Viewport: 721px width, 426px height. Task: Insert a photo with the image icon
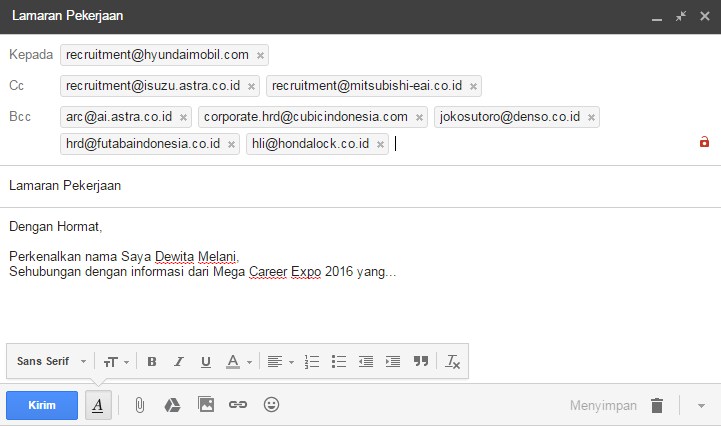point(206,404)
